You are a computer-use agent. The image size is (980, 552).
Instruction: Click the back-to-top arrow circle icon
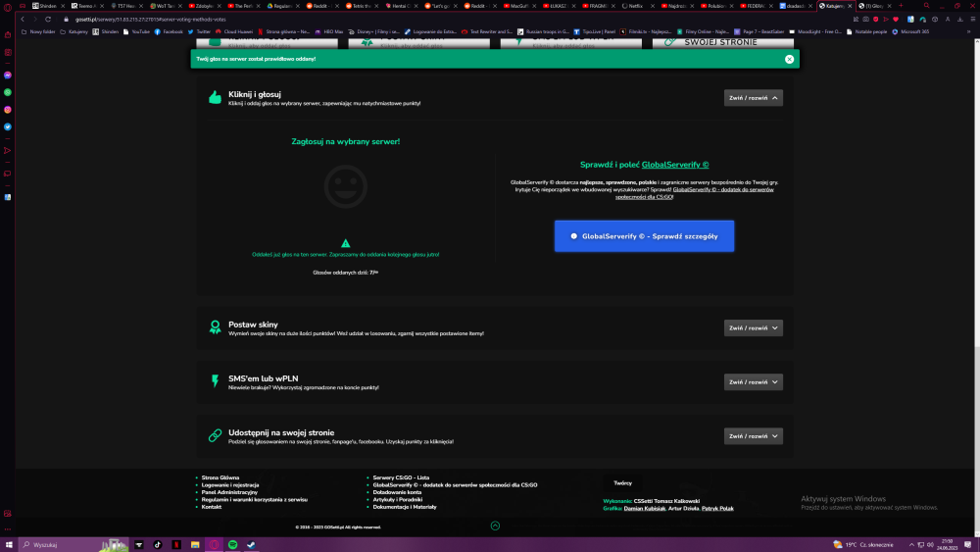495,526
